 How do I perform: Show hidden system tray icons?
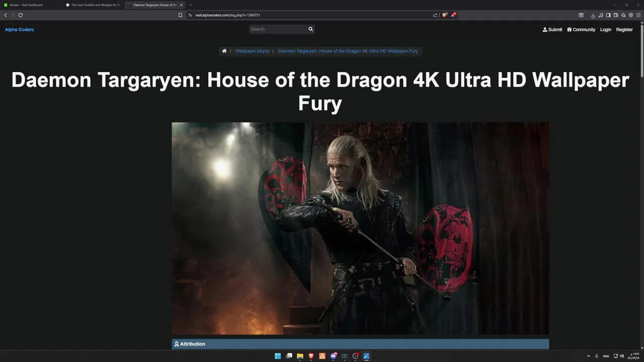click(x=589, y=356)
